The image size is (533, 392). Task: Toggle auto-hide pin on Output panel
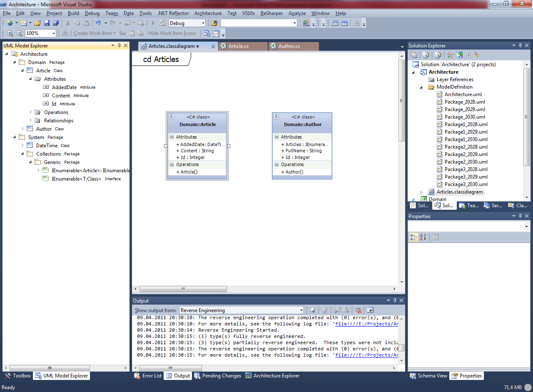[x=395, y=300]
